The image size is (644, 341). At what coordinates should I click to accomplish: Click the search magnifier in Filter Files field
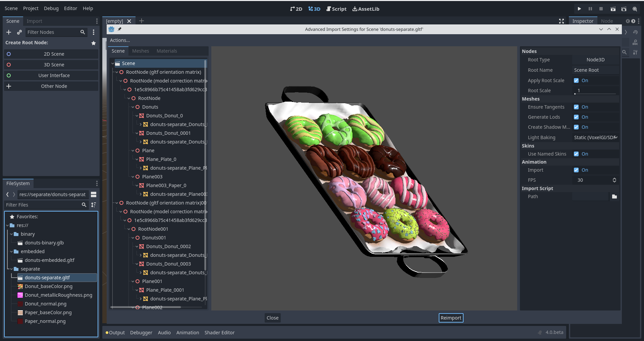point(84,205)
